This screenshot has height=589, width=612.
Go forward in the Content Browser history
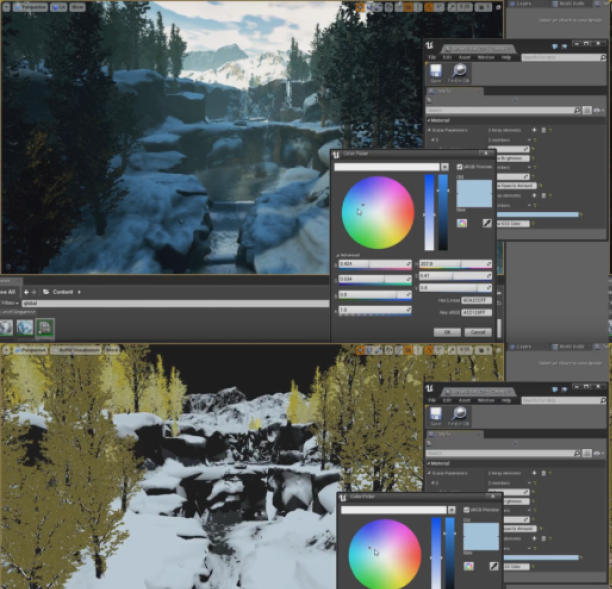click(34, 292)
